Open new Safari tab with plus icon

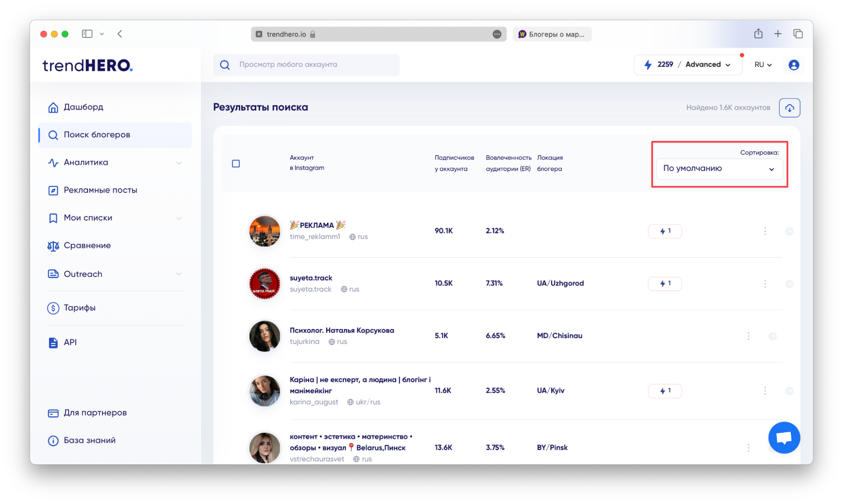[x=778, y=34]
